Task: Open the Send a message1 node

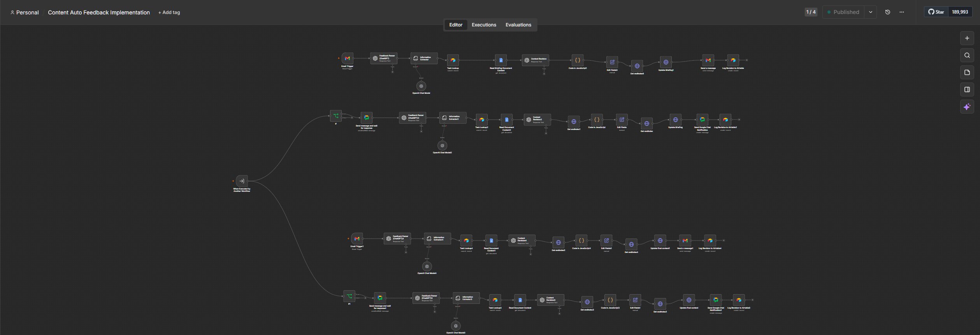Action: pos(685,241)
